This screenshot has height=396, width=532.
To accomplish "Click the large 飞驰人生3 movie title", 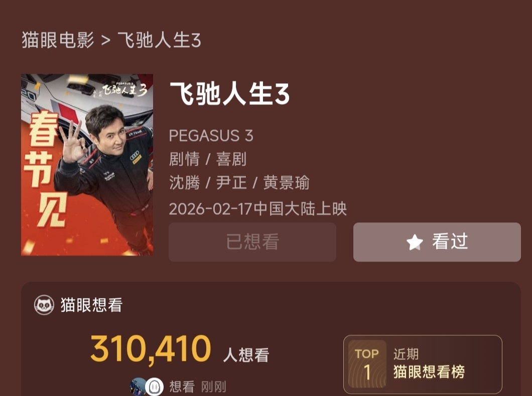I will tap(230, 94).
